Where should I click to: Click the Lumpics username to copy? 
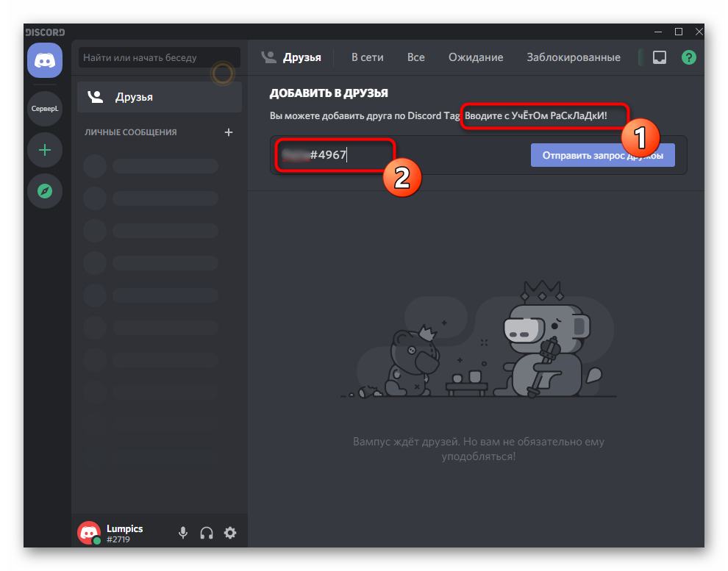(124, 528)
